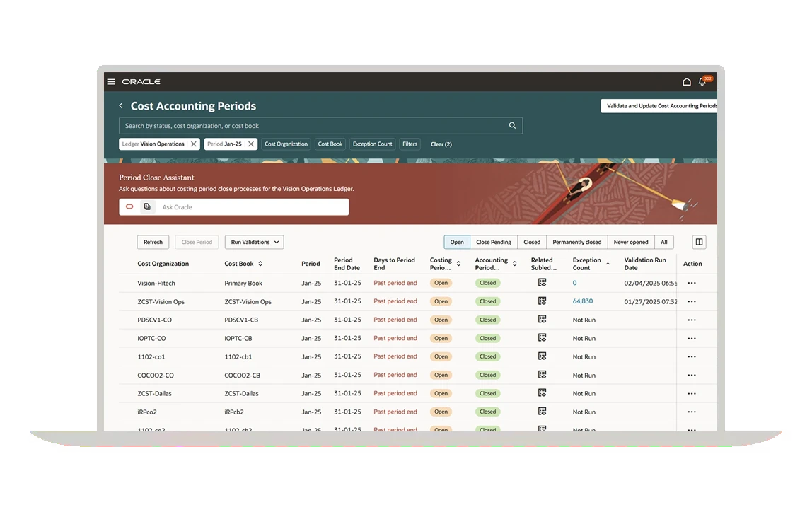Screen dimensions: 812x512
Task: Open the hamburger navigation menu
Action: click(x=111, y=82)
